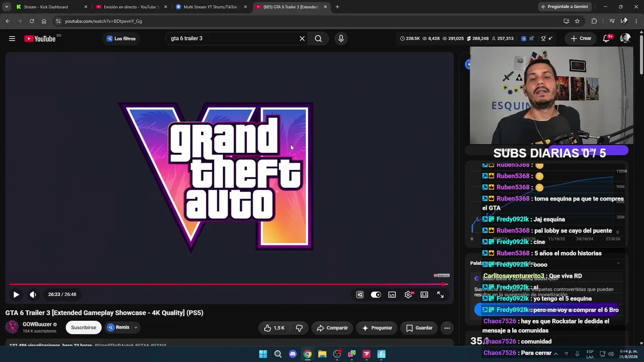Submit the search with the magnifier icon
The height and width of the screenshot is (362, 644).
pyautogui.click(x=318, y=39)
